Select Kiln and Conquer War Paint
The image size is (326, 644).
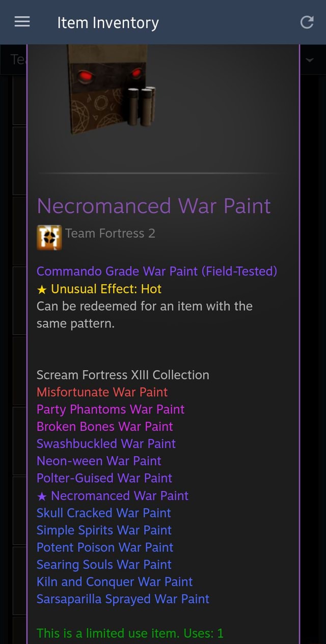114,582
